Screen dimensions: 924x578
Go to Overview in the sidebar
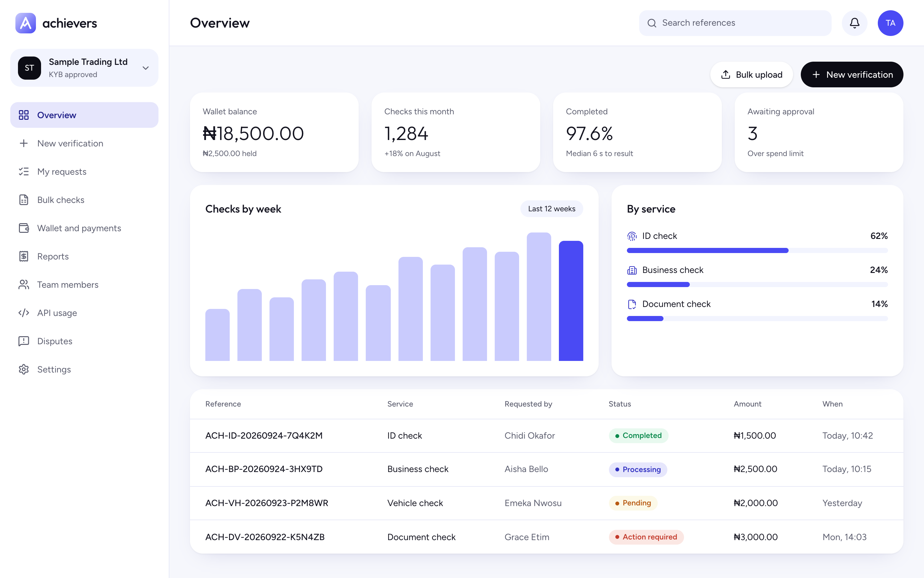[84, 115]
